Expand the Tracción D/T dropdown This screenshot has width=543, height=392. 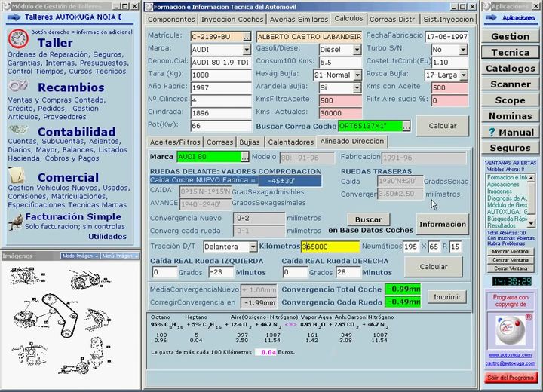click(x=253, y=247)
